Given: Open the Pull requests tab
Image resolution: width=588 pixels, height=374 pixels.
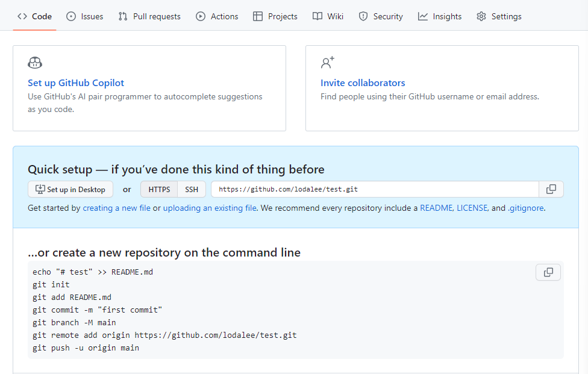Looking at the screenshot, I should coord(149,16).
